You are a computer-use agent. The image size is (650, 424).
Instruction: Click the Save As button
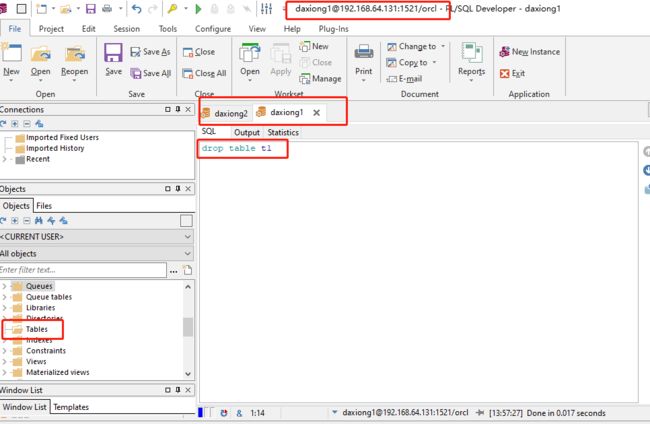[150, 52]
